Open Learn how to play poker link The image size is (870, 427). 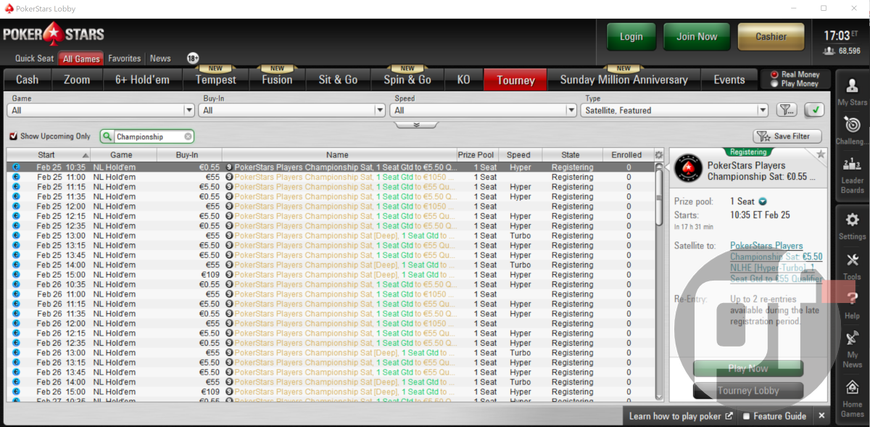(x=681, y=416)
